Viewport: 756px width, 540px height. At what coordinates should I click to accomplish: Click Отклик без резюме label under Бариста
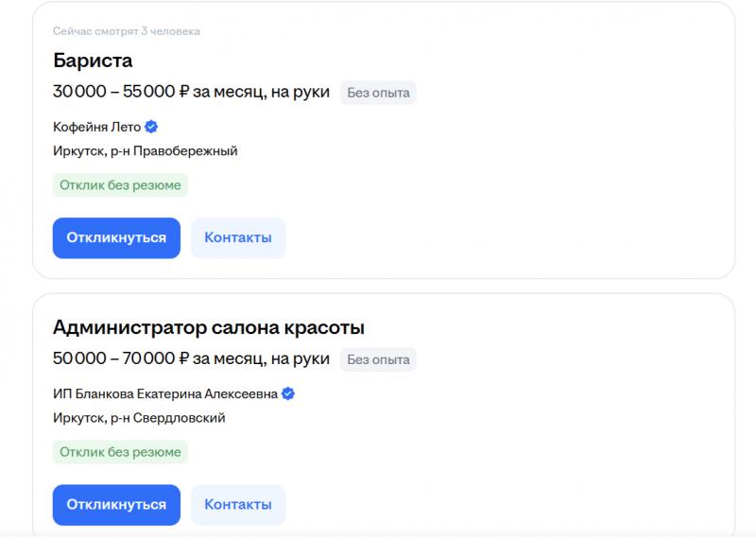coord(120,185)
